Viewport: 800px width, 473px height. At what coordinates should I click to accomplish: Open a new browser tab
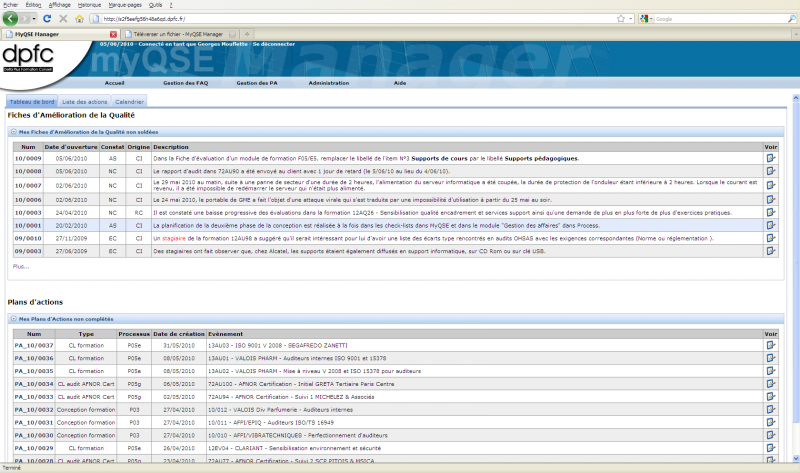pos(247,34)
